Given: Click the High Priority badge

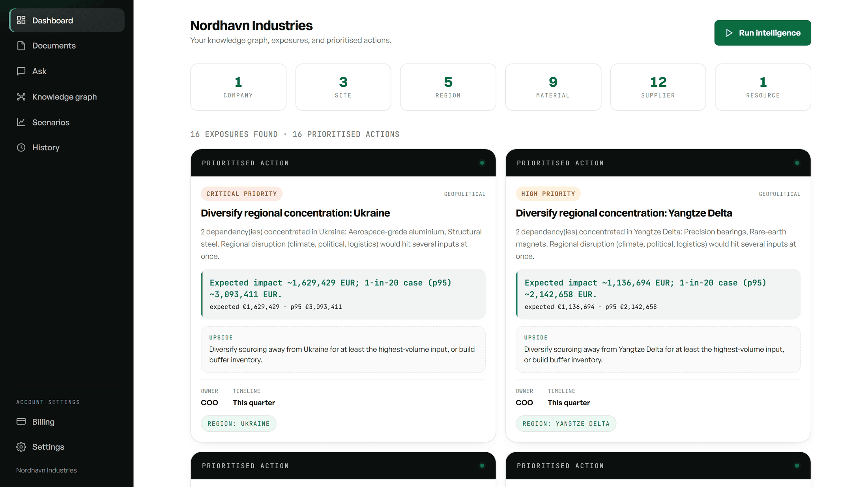Looking at the screenshot, I should [548, 194].
